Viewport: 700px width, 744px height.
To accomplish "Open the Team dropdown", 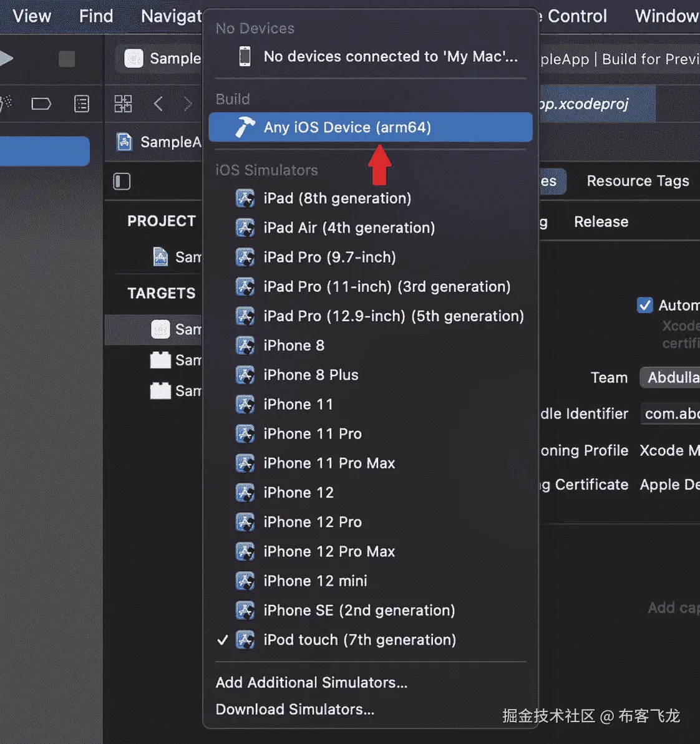I will pyautogui.click(x=669, y=377).
